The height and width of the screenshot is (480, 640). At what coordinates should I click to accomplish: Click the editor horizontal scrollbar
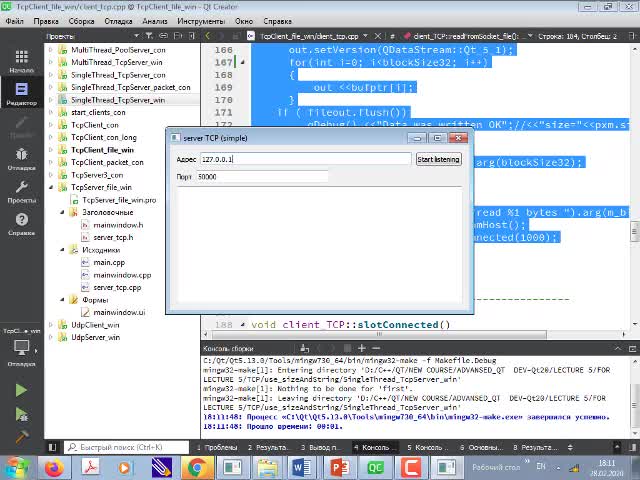tap(378, 334)
